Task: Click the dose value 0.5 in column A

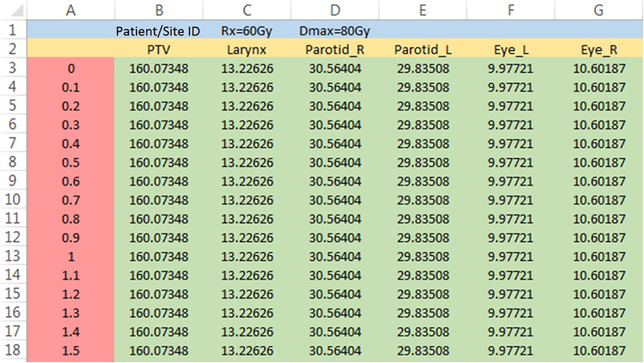Action: (x=71, y=162)
